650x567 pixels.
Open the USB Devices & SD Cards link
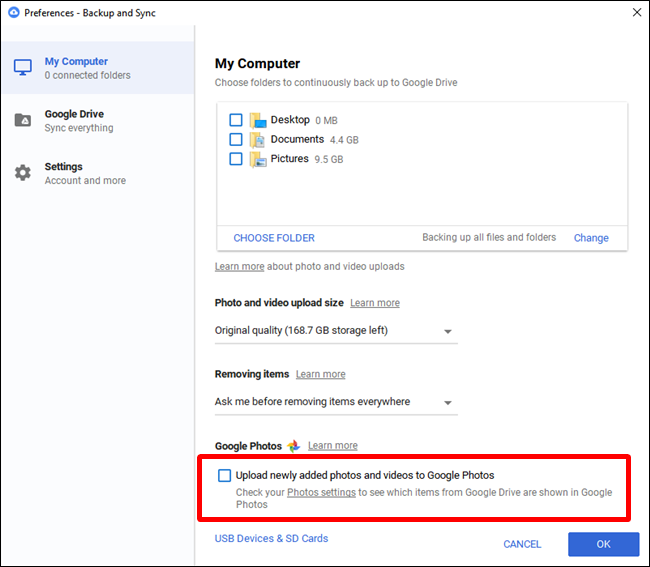[271, 539]
